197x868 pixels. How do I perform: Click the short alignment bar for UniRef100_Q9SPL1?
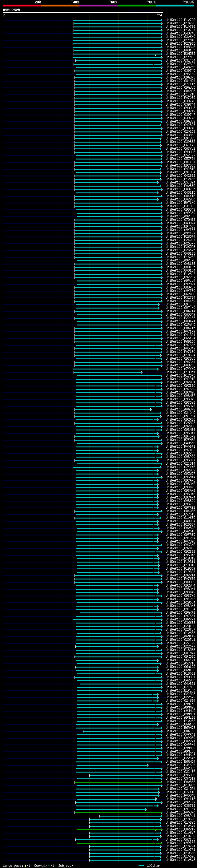click(131, 816)
